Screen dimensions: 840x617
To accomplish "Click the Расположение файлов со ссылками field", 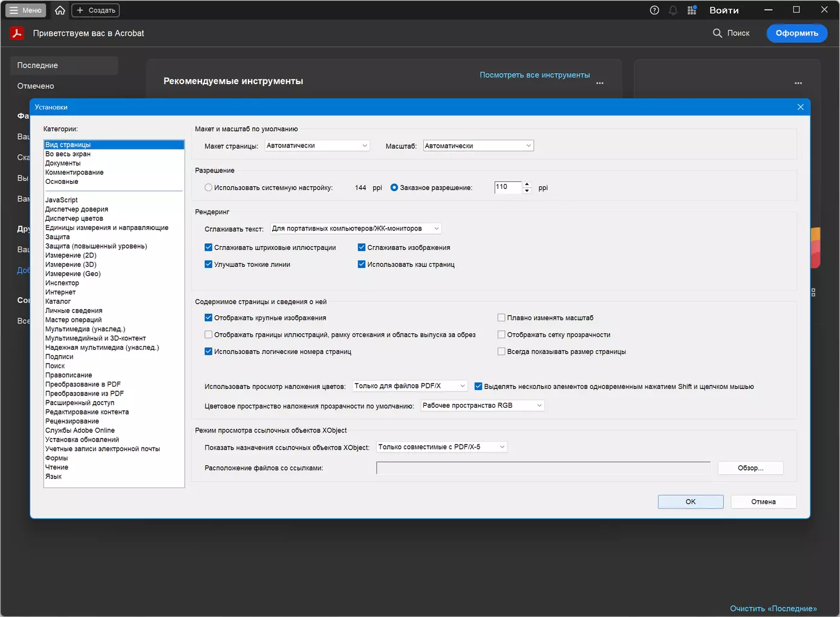I will 542,468.
